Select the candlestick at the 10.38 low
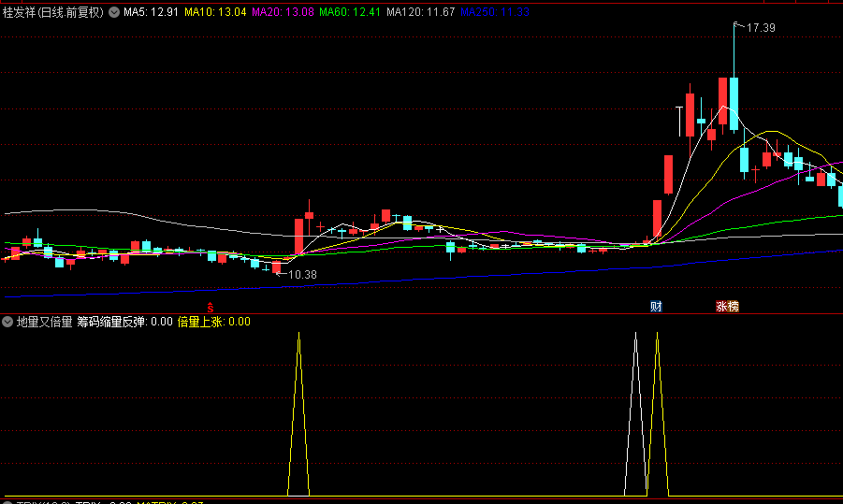The height and width of the screenshot is (504, 843). tap(276, 267)
